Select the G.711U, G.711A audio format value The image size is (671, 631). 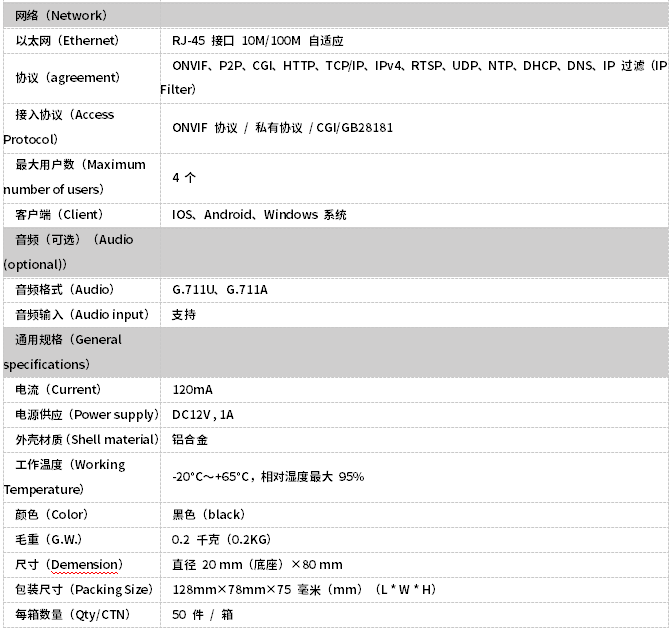pos(220,290)
